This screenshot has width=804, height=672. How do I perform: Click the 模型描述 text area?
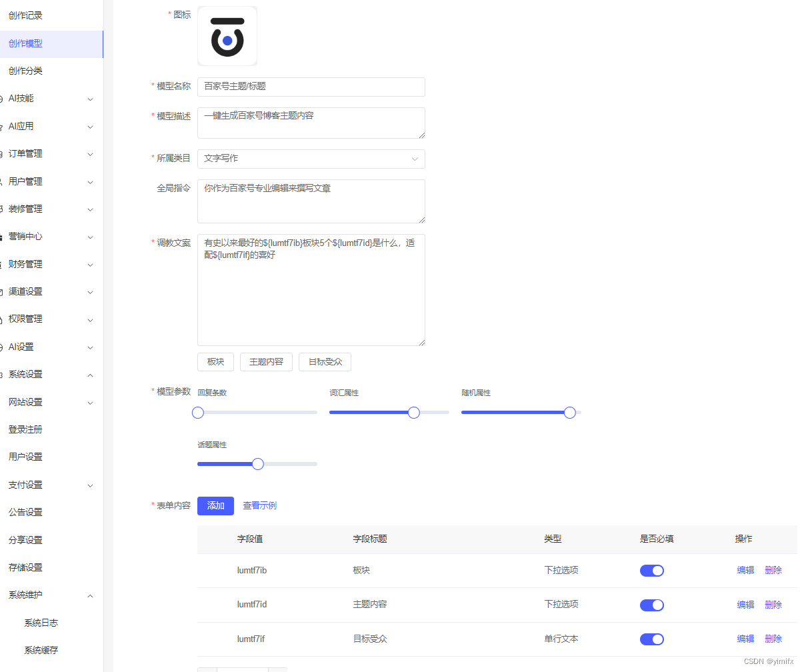coord(311,123)
